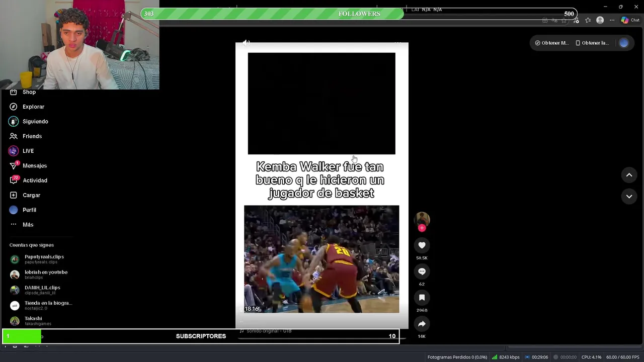This screenshot has width=644, height=362.
Task: Click the 8243 kbps bitrate indicator
Action: pyautogui.click(x=506, y=357)
